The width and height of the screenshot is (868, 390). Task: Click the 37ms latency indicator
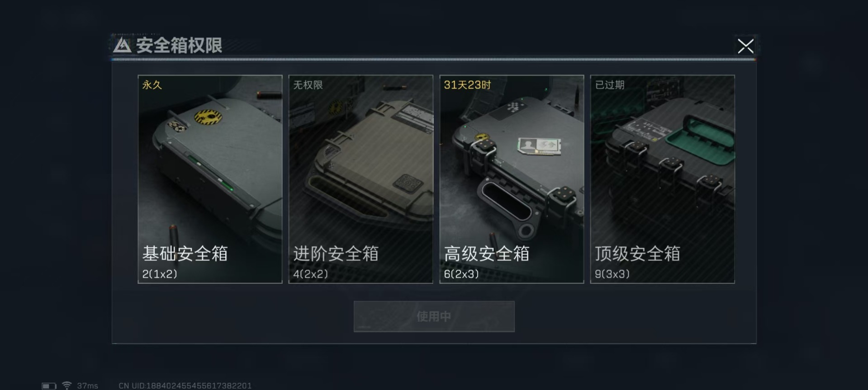pyautogui.click(x=87, y=386)
